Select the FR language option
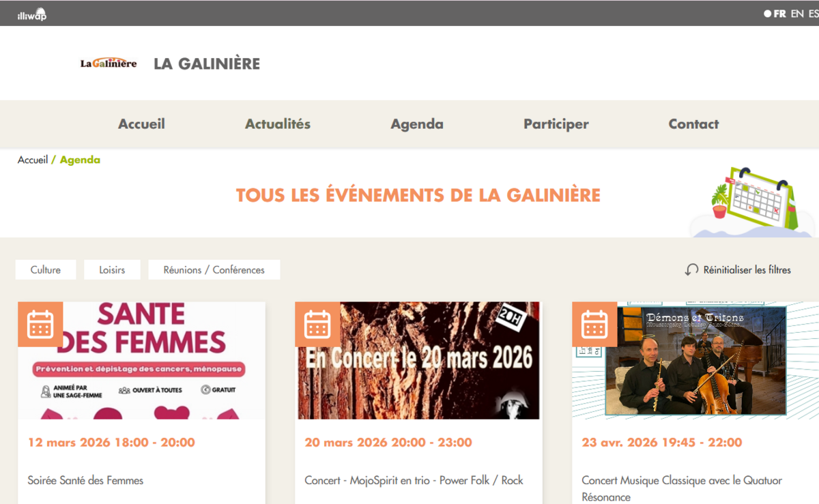The image size is (819, 504). pyautogui.click(x=779, y=14)
